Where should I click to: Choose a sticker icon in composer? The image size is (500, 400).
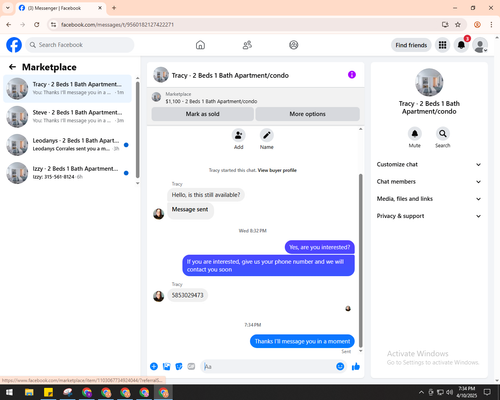click(179, 367)
